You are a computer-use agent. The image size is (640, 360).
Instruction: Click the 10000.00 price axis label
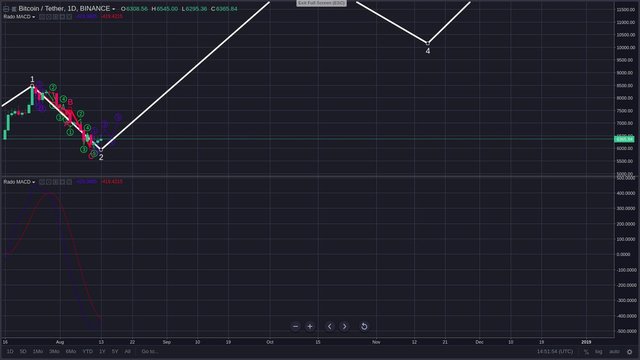[625, 48]
